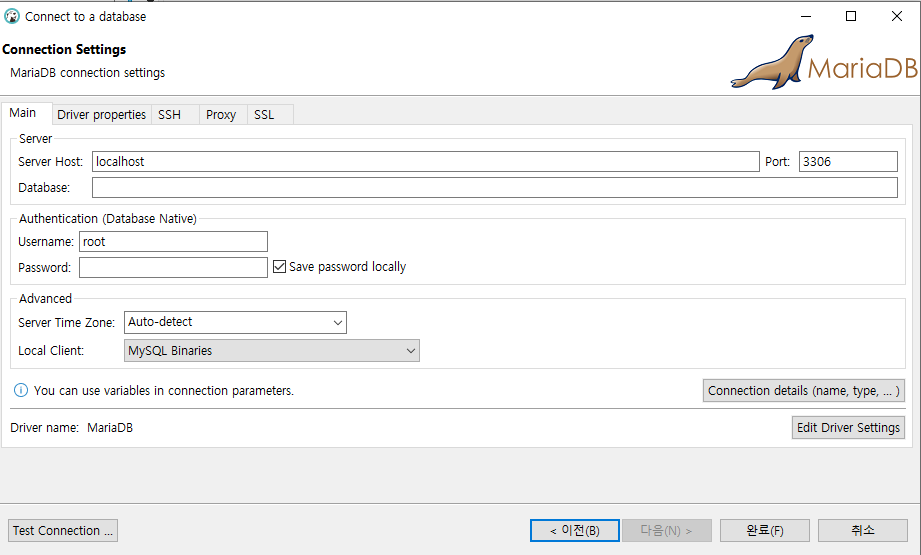Focus the Port field
Image resolution: width=921 pixels, height=555 pixels.
coord(848,162)
